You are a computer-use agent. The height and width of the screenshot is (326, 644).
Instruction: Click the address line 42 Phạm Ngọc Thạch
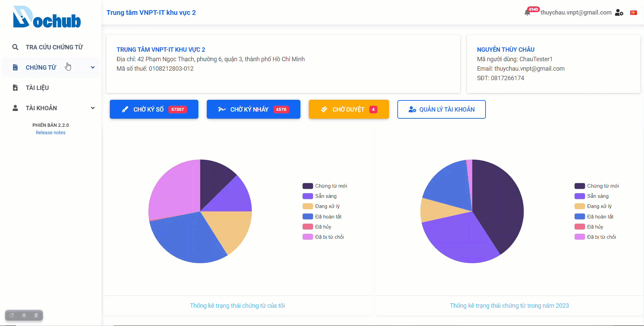(211, 59)
